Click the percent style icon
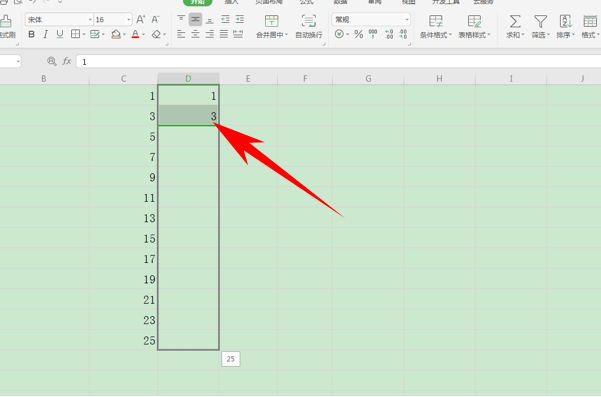601x397 pixels. coord(358,34)
